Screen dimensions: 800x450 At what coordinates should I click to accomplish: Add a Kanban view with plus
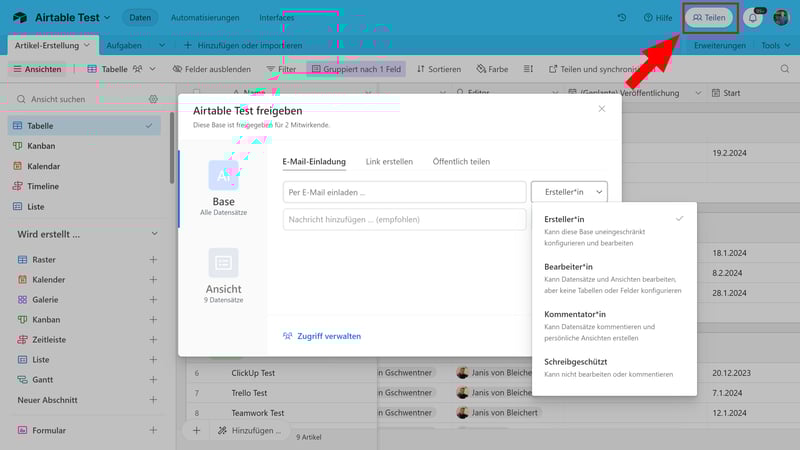coord(153,319)
